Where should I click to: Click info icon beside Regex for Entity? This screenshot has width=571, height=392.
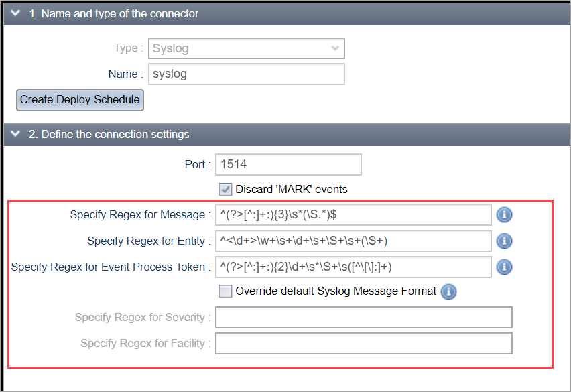[504, 241]
